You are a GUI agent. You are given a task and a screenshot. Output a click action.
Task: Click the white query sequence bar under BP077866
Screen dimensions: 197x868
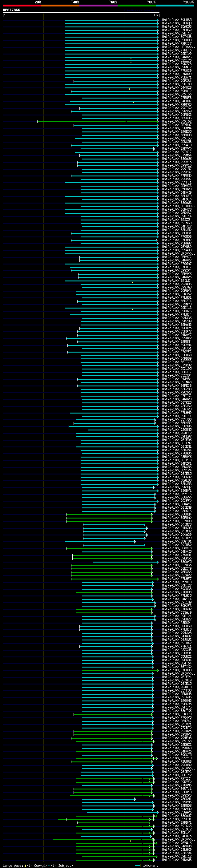tap(81, 13)
